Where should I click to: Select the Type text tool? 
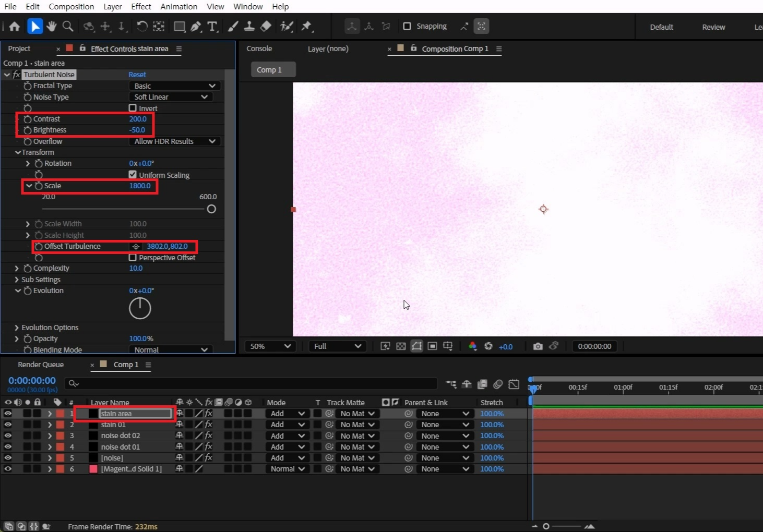(212, 26)
